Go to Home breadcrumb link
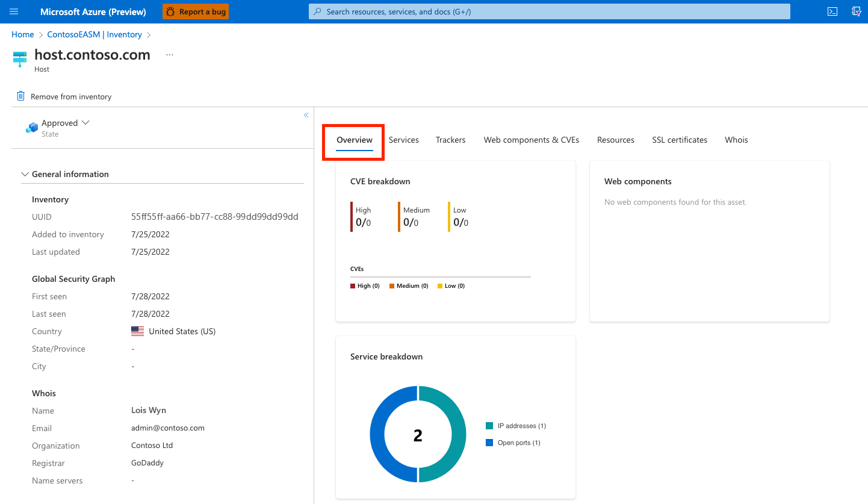The image size is (868, 504). coord(23,35)
